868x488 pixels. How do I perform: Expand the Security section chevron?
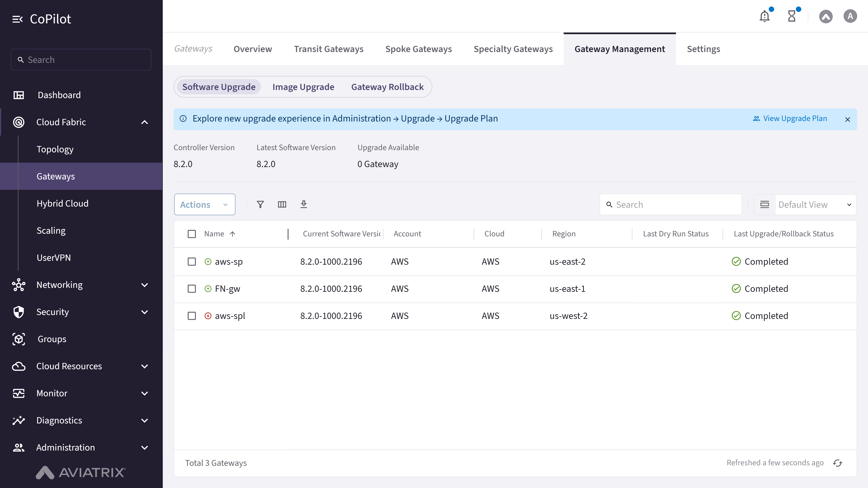(x=145, y=312)
